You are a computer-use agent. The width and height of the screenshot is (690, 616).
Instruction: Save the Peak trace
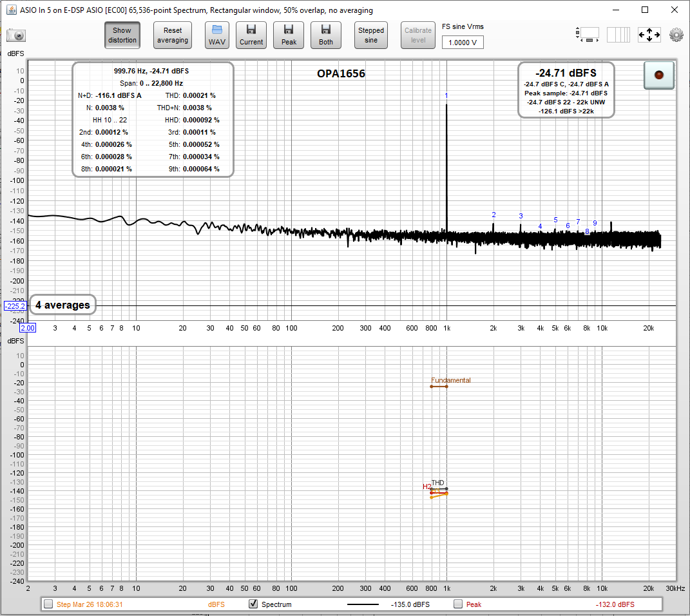[x=289, y=35]
